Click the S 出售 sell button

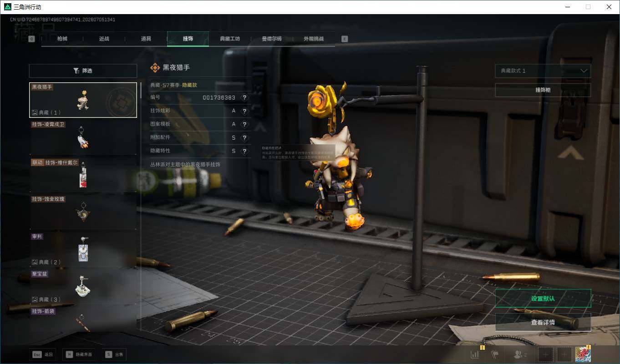point(114,354)
